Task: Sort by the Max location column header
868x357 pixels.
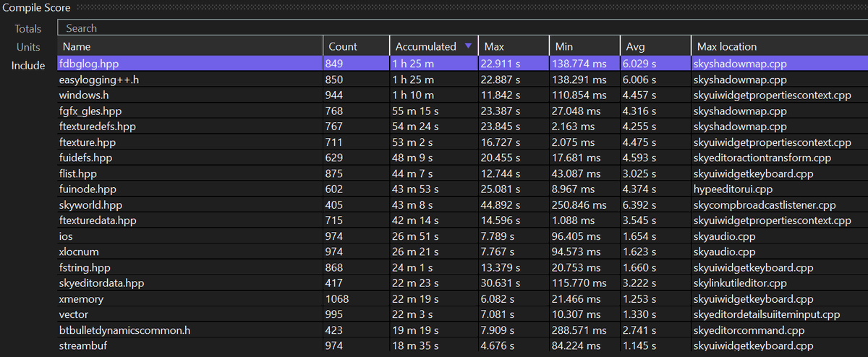Action: (779, 46)
